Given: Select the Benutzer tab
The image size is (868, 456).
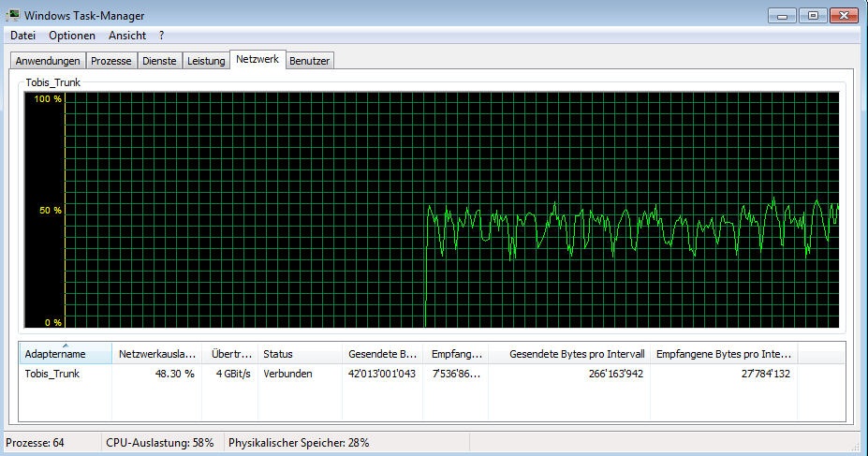Looking at the screenshot, I should click(x=310, y=61).
